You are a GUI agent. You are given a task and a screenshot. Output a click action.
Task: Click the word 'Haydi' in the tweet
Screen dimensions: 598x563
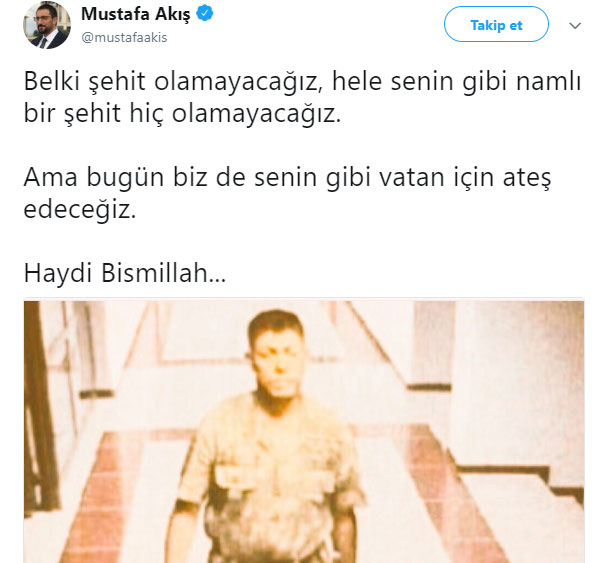click(58, 274)
